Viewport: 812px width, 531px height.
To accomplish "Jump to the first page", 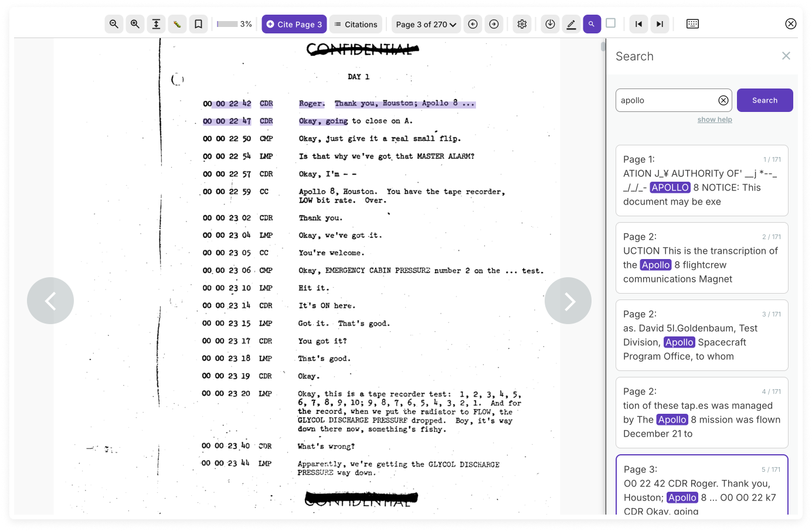I will click(638, 24).
